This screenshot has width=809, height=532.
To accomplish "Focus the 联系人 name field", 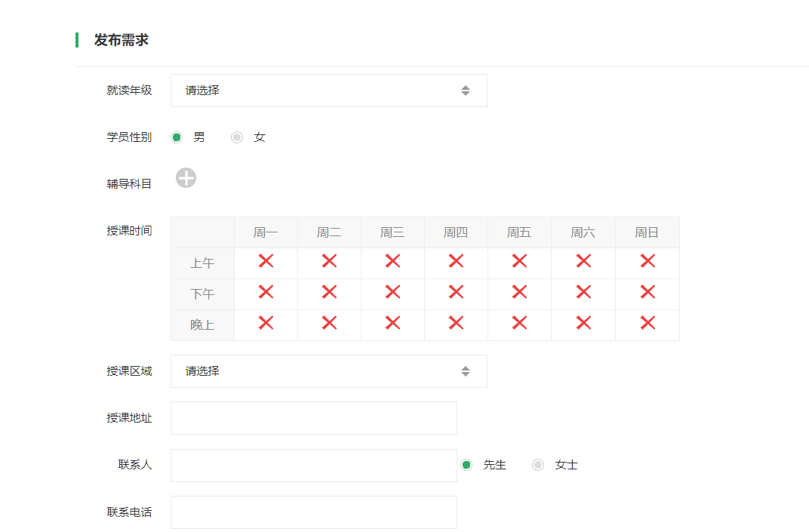I will click(x=313, y=466).
